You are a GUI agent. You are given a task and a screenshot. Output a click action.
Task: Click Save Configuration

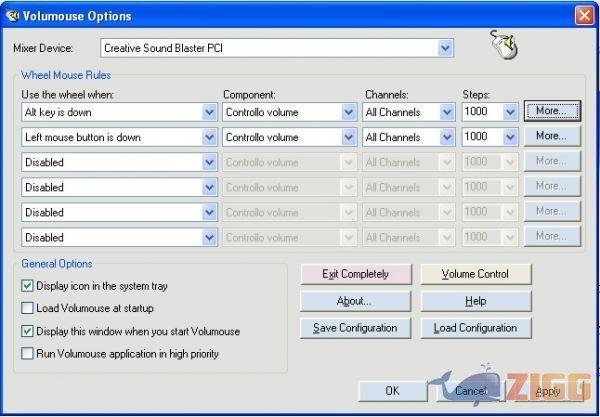point(356,328)
